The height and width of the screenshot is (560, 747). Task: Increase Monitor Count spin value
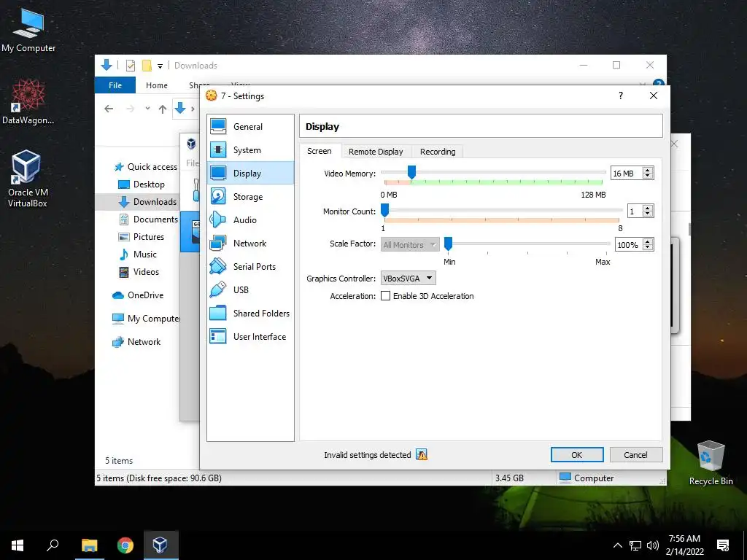(x=648, y=208)
